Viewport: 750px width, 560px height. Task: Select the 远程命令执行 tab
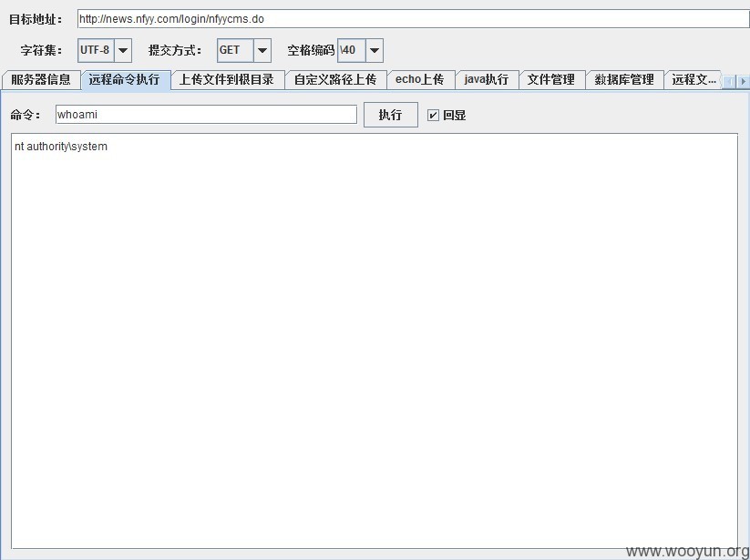tap(126, 80)
